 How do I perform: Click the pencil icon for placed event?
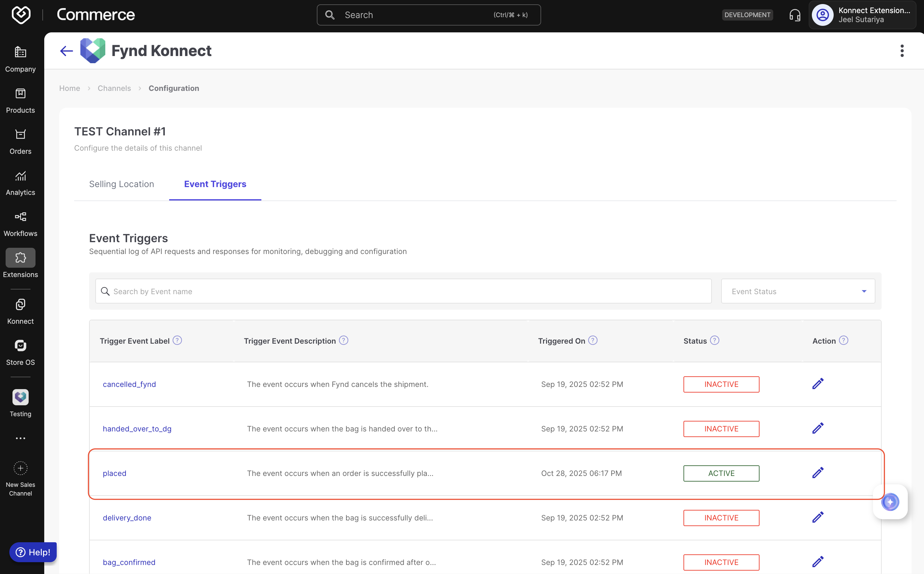coord(818,473)
